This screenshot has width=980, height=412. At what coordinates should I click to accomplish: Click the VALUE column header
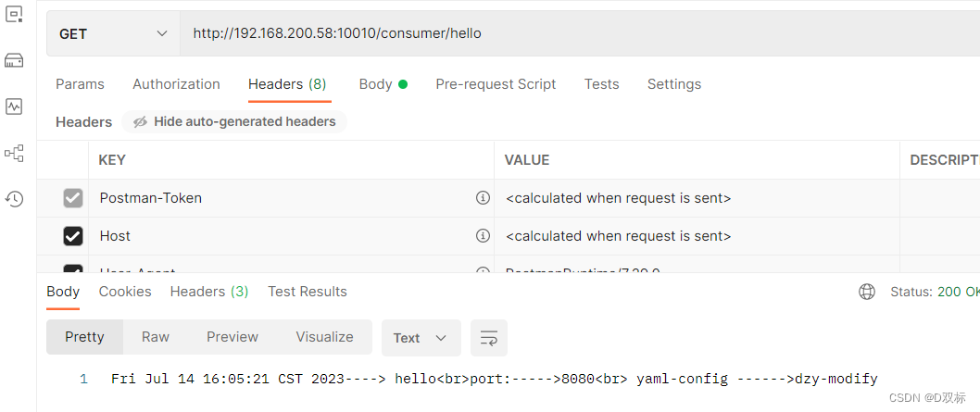(527, 160)
